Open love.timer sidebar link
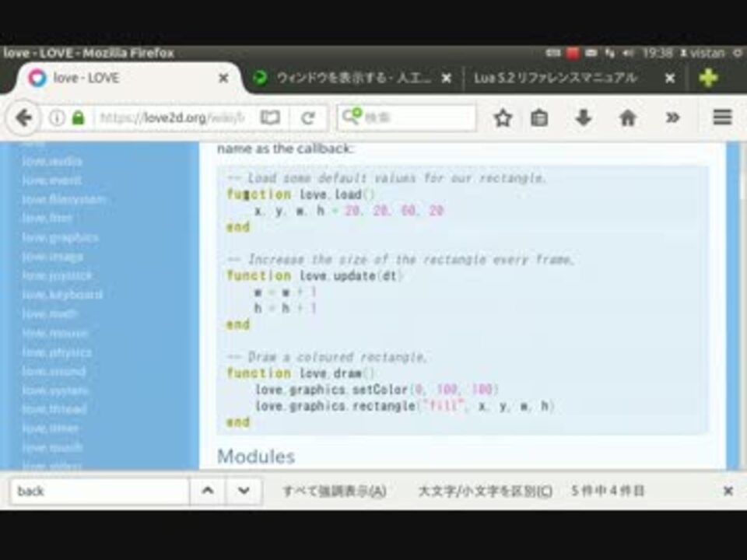Screen dimensions: 747x560 [51, 428]
